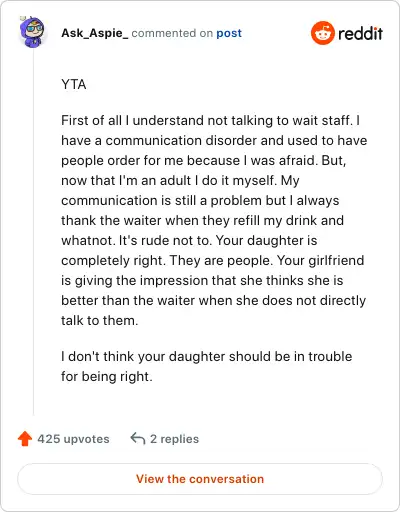Click the closing line 'for being right.'
Image resolution: width=400 pixels, height=512 pixels.
coord(107,377)
